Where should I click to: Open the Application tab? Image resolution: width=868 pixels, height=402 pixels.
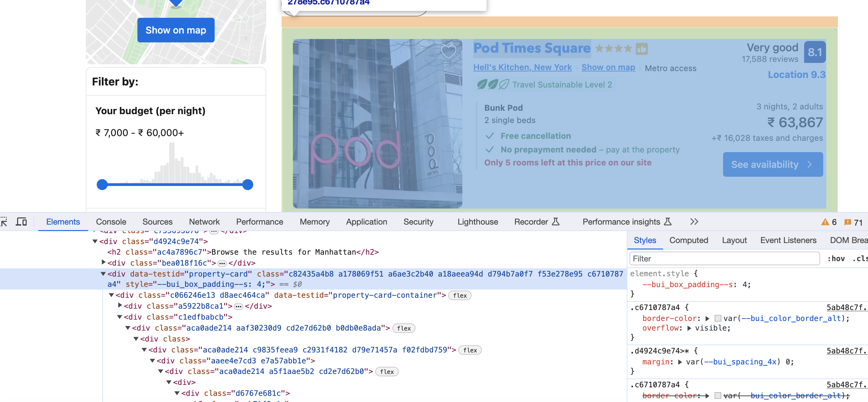point(367,222)
